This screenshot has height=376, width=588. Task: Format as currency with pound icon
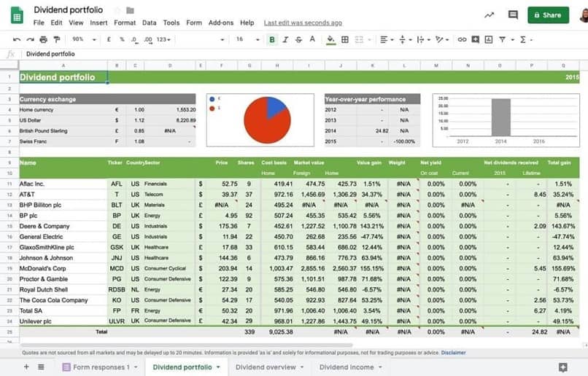109,39
